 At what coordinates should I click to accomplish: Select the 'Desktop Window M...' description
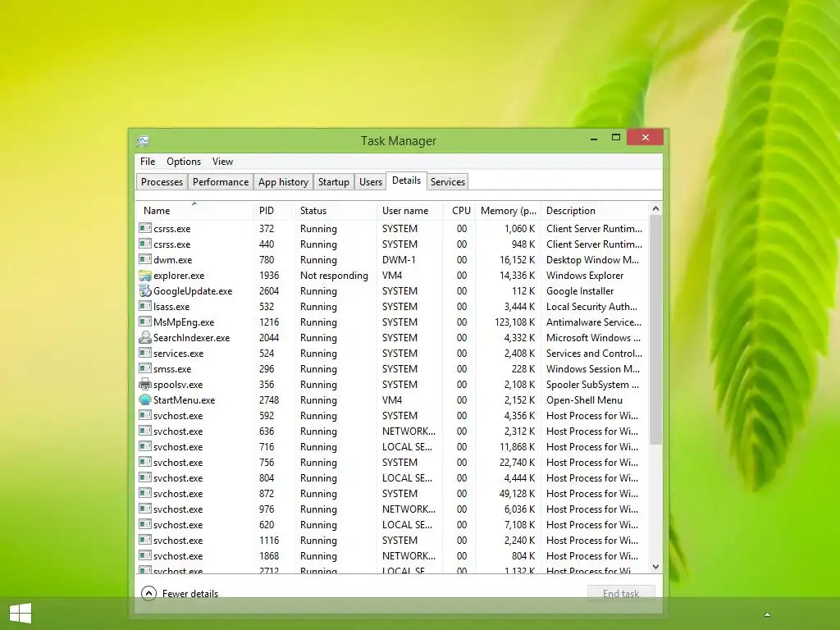pyautogui.click(x=592, y=260)
